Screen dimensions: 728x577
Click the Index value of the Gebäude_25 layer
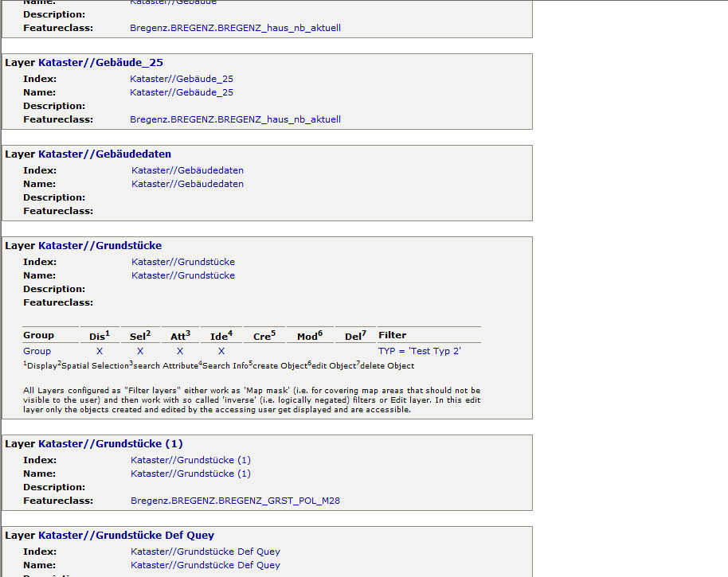pos(182,79)
